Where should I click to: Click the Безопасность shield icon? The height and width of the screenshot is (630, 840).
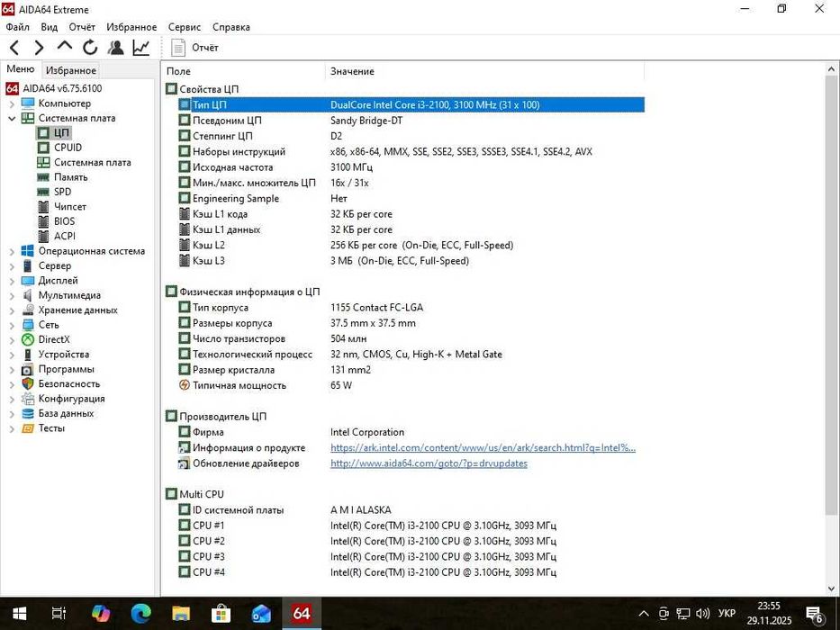click(28, 383)
